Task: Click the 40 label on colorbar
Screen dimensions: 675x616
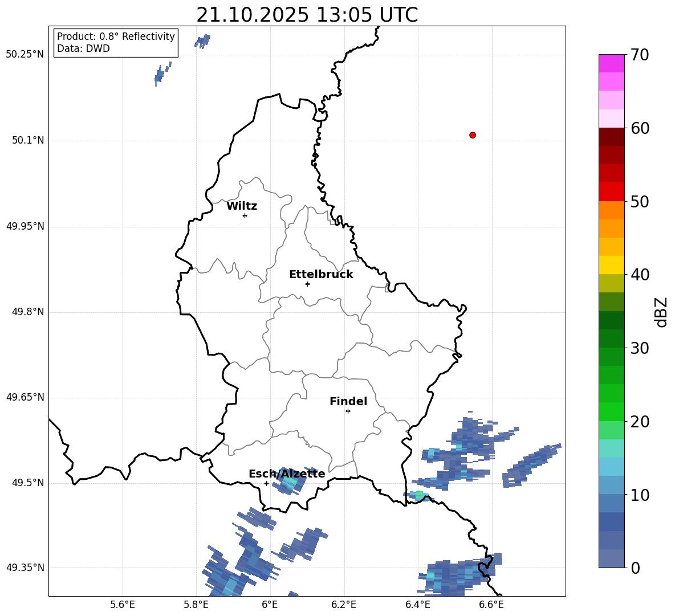Action: click(x=640, y=275)
